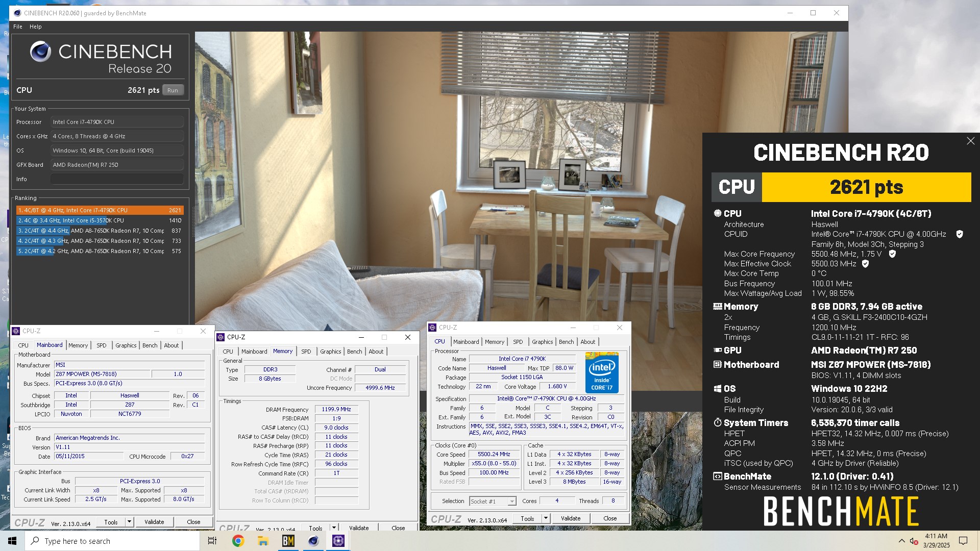Open Tools dropdown arrow in Mainboard CPU-Z
980x551 pixels.
(x=129, y=522)
